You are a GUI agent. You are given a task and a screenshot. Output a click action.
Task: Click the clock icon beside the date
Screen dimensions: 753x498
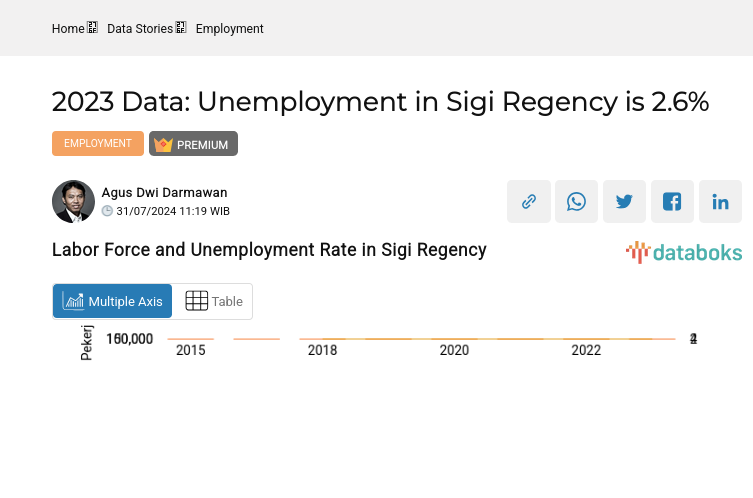(107, 211)
